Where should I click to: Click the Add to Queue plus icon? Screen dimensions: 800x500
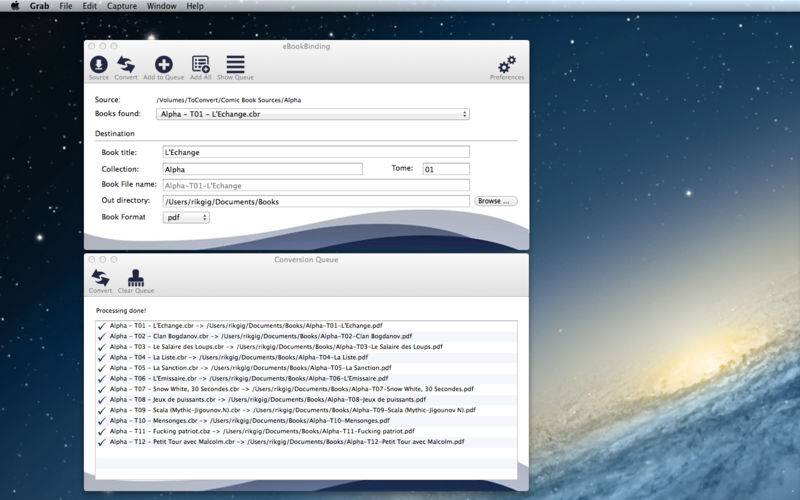click(x=163, y=65)
